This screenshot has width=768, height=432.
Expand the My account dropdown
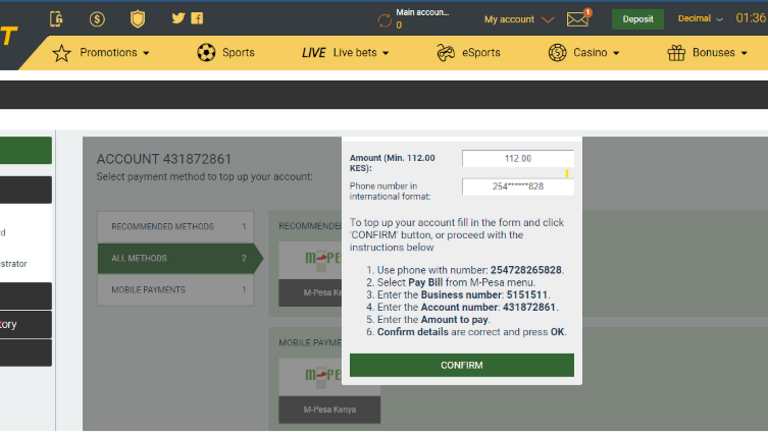[x=518, y=19]
